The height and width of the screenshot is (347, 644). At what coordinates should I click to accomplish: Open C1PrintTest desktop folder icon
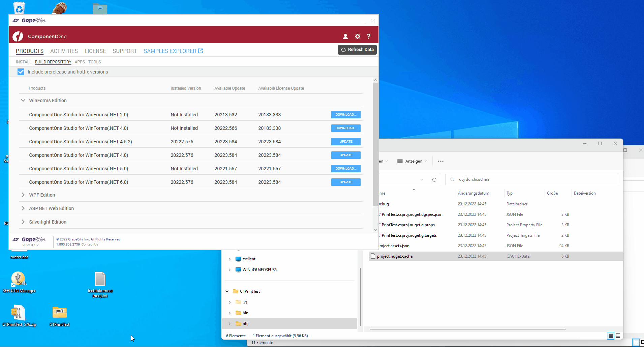[x=60, y=316]
